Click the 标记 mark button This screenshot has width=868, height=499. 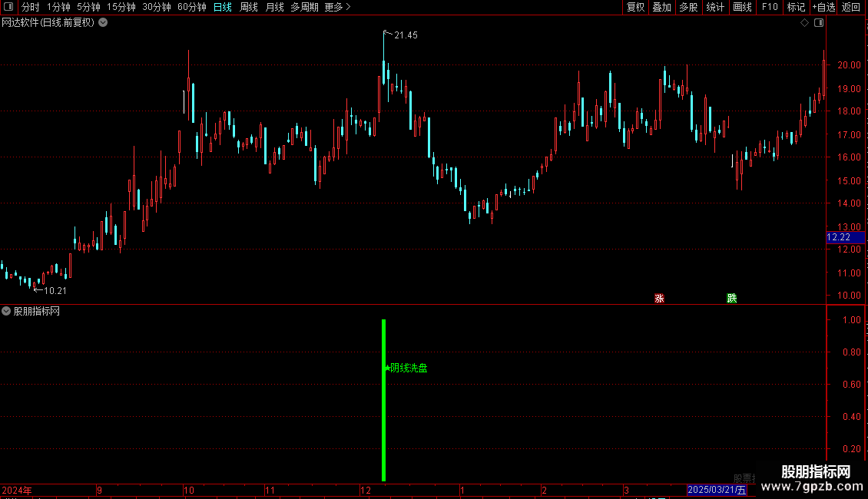(796, 7)
